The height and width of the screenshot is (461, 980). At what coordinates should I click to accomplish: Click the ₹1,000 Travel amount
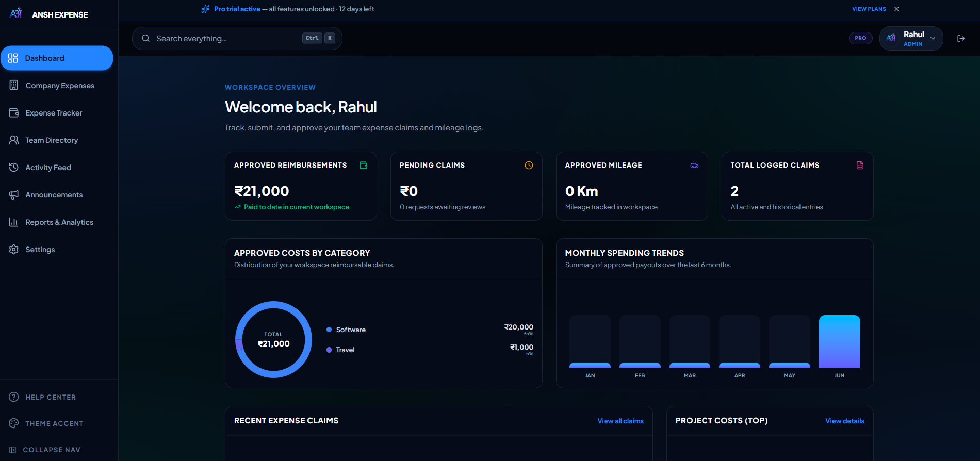click(521, 347)
